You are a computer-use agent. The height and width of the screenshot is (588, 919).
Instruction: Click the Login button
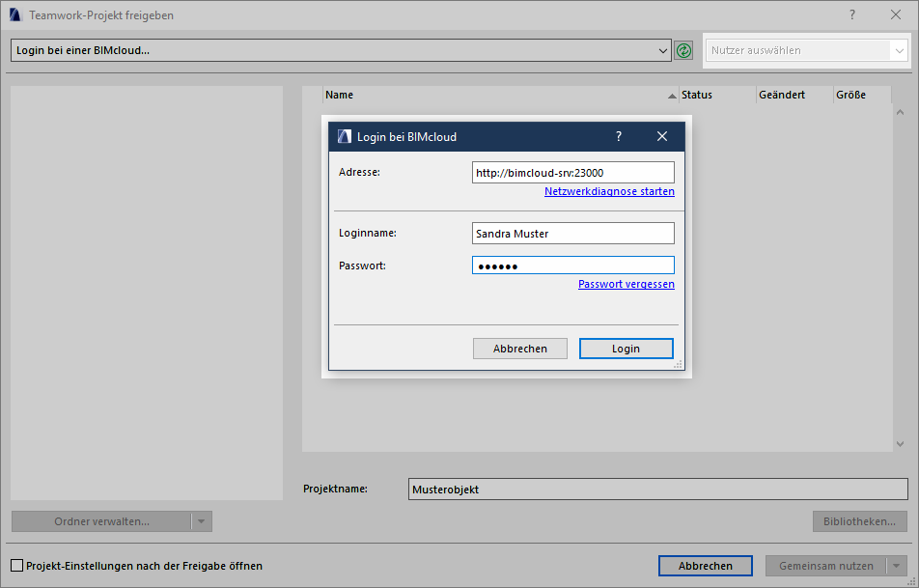click(x=626, y=349)
